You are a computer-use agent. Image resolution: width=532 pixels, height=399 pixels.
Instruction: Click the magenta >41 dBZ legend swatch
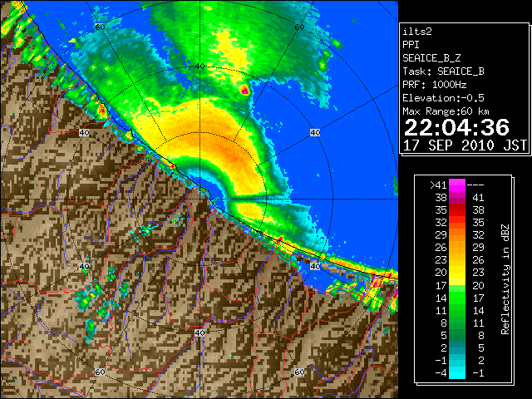pyautogui.click(x=457, y=185)
